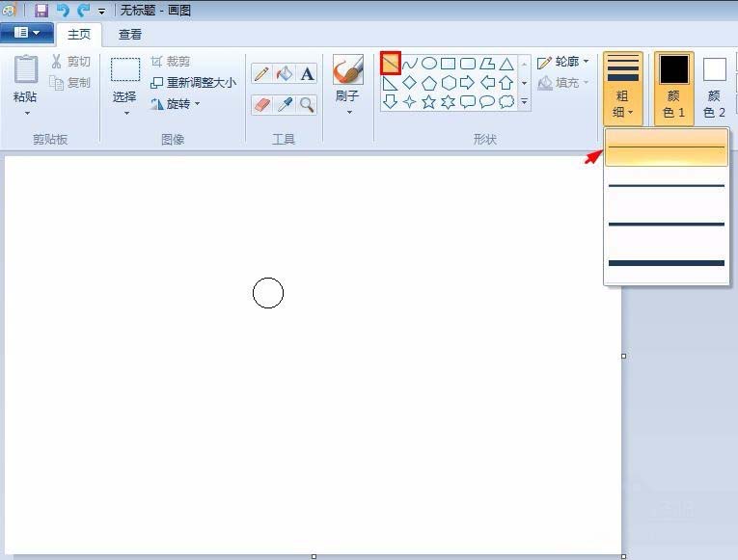Image resolution: width=738 pixels, height=560 pixels.
Task: Expand the full shapes gallery list
Action: [525, 101]
